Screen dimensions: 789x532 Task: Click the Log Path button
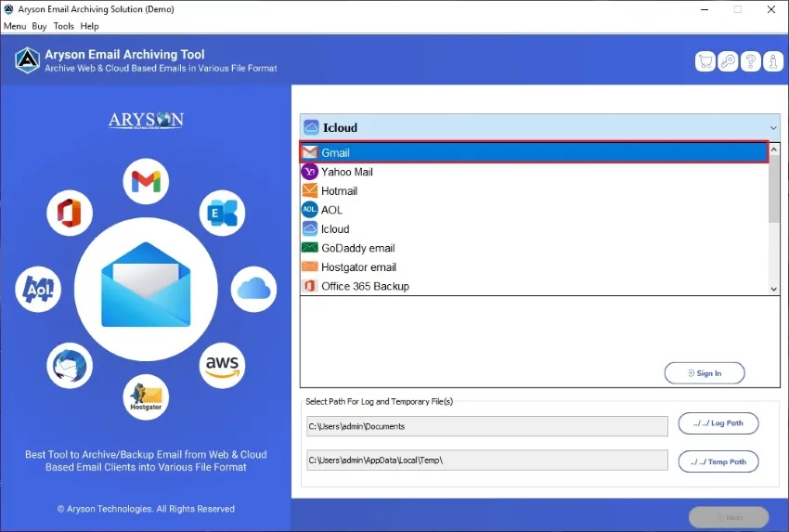(x=718, y=423)
